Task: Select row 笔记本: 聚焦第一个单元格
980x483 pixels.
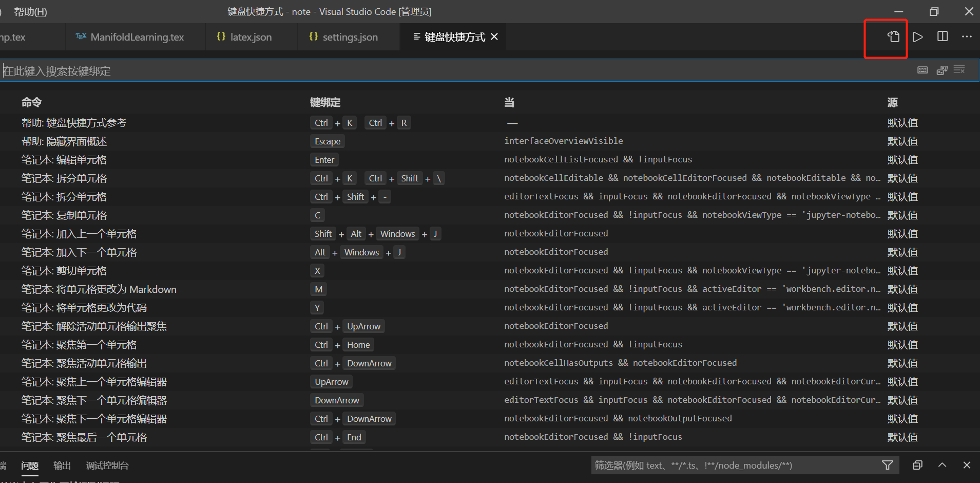Action: coord(490,345)
